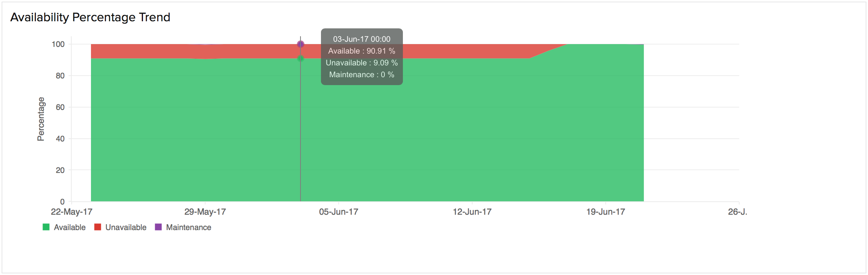868x275 pixels.
Task: Click the 20 y-axis tick label
Action: tap(60, 170)
